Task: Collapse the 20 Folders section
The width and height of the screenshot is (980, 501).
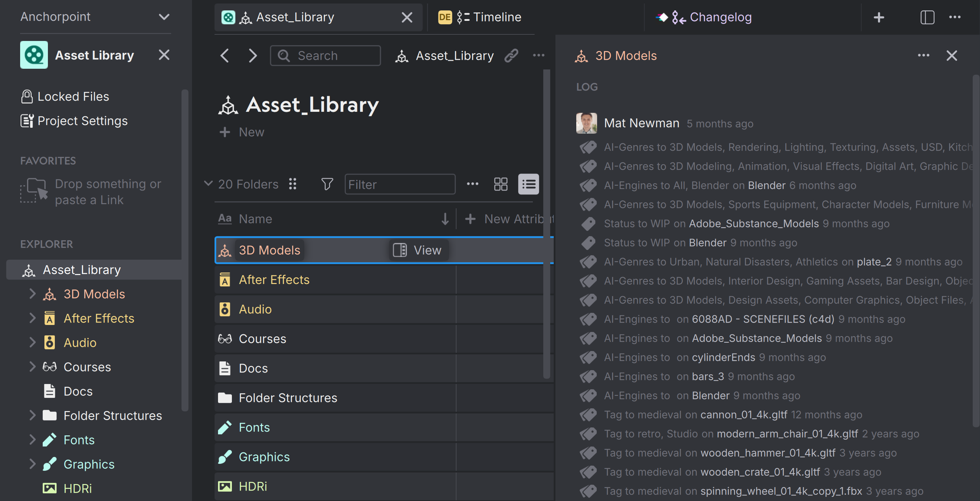Action: point(208,184)
